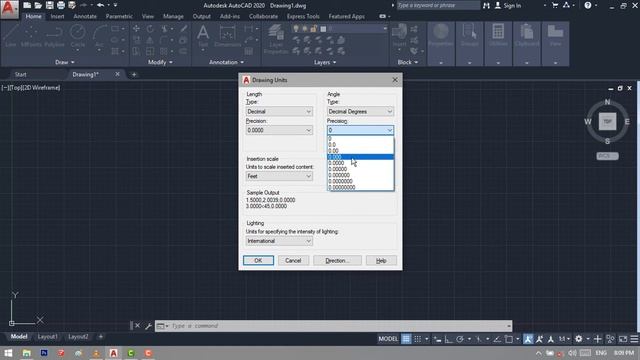Toggle Object snap in status bar
The image size is (640, 360).
509,339
